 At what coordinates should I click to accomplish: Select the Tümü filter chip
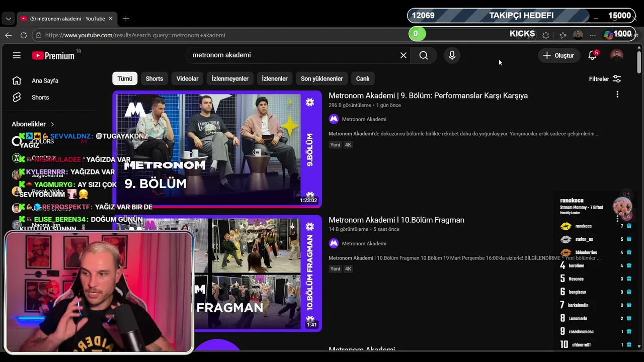coord(125,78)
